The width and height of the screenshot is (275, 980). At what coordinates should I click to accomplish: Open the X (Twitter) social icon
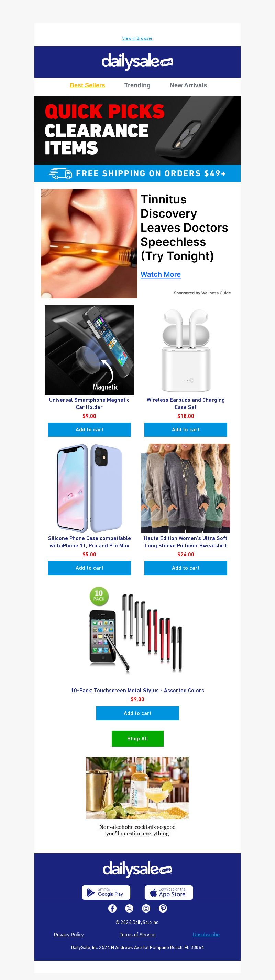[129, 908]
